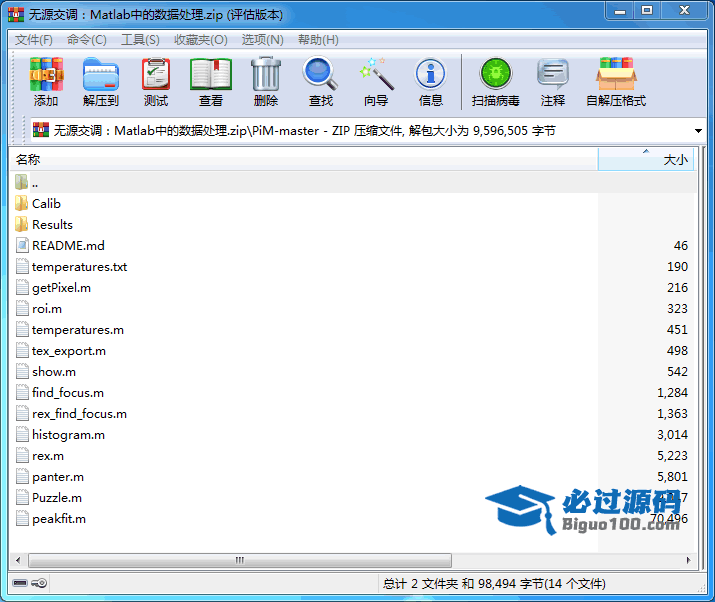The image size is (715, 602).
Task: Select the Results folder icon
Action: [21, 224]
